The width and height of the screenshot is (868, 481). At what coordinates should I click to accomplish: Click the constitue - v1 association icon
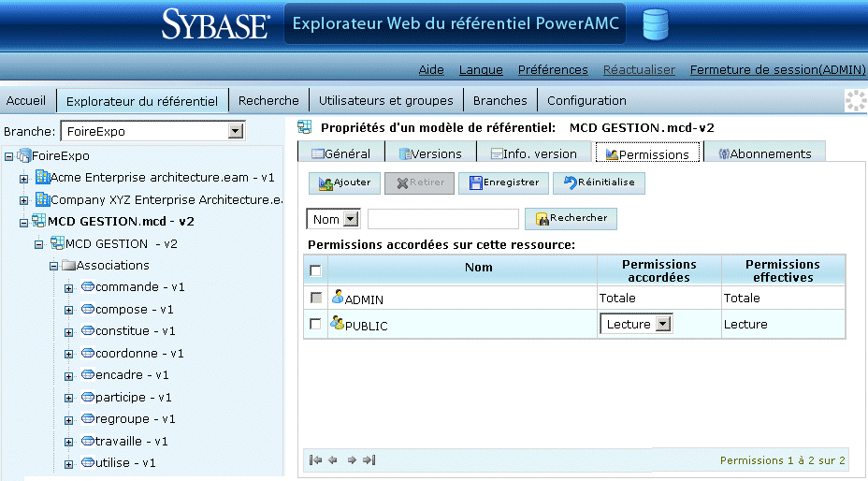tap(88, 330)
